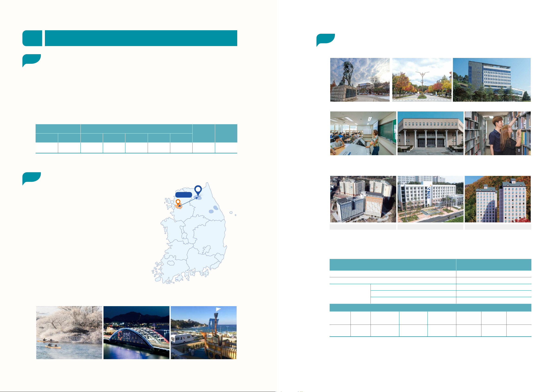Open the library bookshelf students photo
Image resolution: width=554 pixels, height=392 pixels.
[x=497, y=133]
